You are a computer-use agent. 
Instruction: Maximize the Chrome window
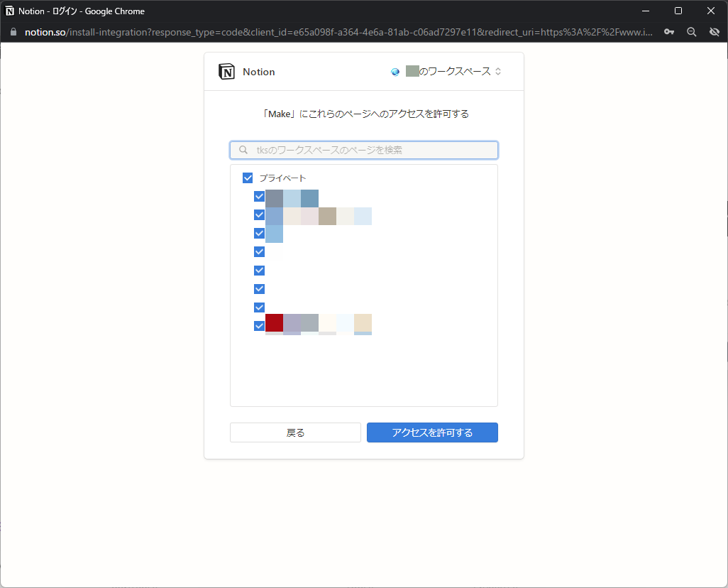(x=678, y=11)
